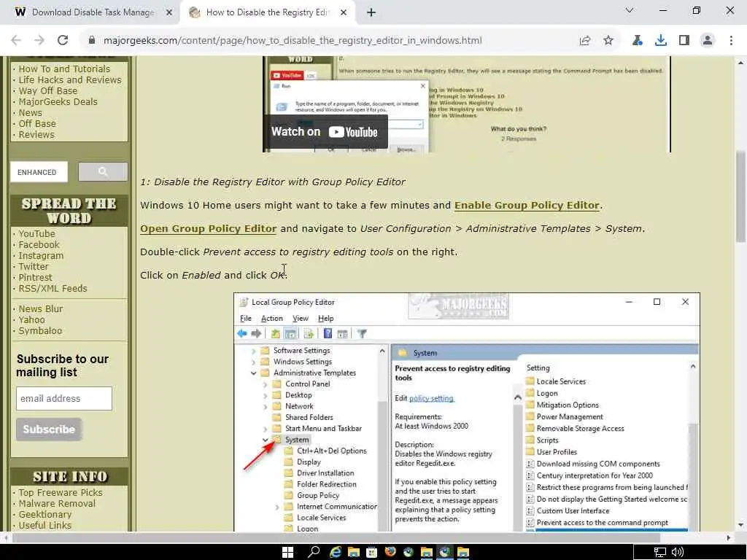
Task: Open the tab search chevron dropdown
Action: [x=630, y=10]
